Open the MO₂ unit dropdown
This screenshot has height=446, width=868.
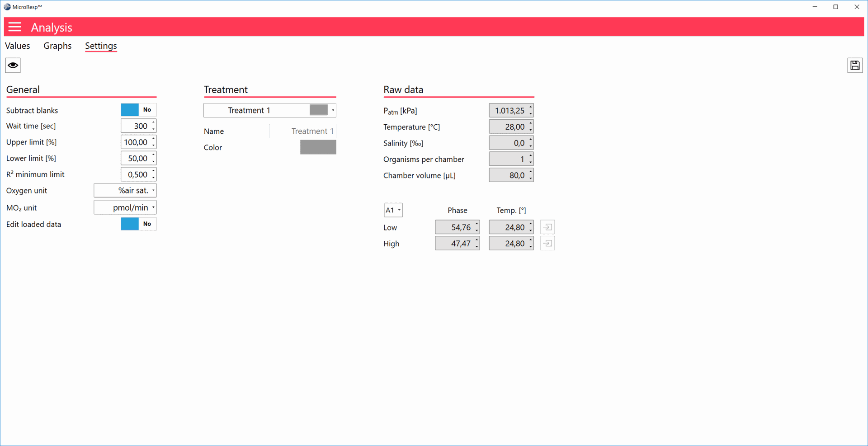pyautogui.click(x=125, y=208)
